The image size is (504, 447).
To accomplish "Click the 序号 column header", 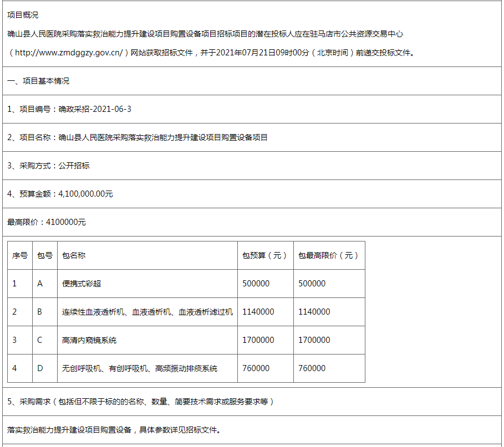I will 20,255.
